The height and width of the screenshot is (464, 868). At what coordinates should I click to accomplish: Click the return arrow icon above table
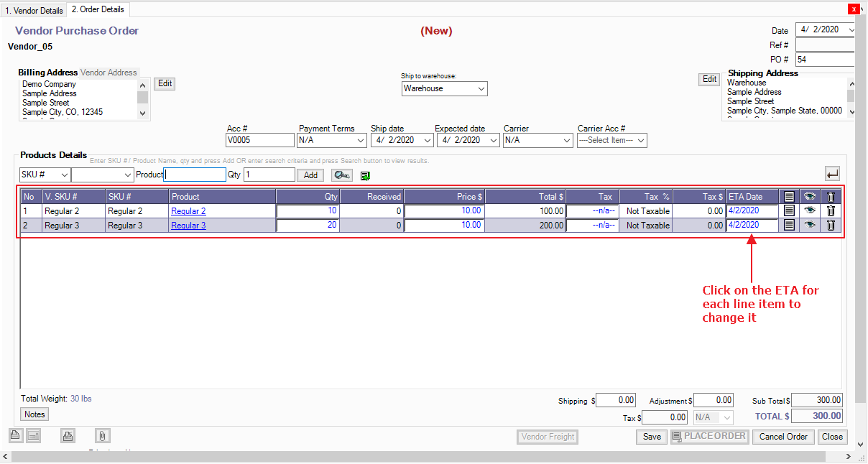click(x=833, y=174)
